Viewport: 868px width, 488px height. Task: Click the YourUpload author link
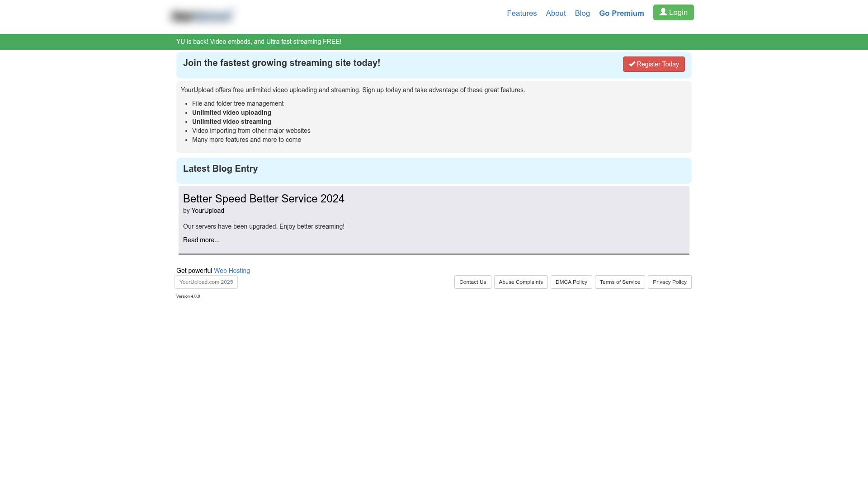(208, 211)
